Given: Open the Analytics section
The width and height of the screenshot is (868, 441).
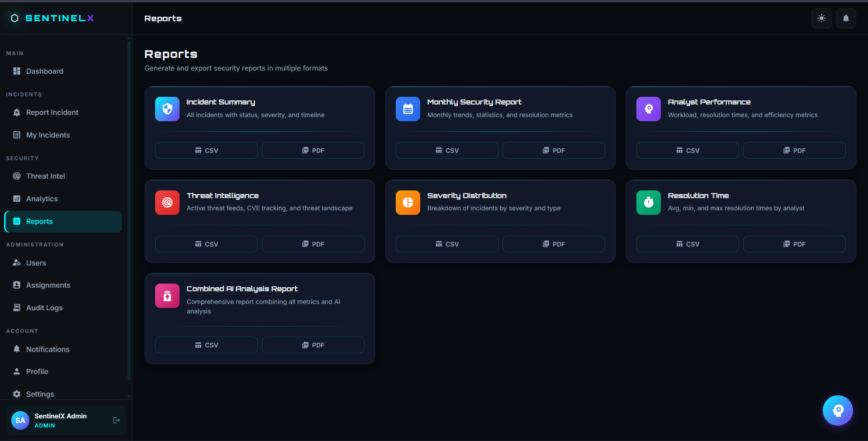Looking at the screenshot, I should (x=63, y=199).
